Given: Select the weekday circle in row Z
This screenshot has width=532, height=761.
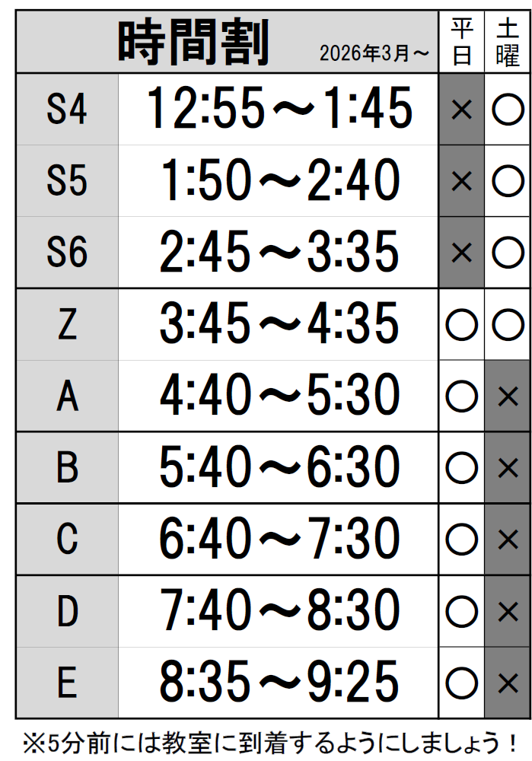Looking at the screenshot, I should 461,325.
